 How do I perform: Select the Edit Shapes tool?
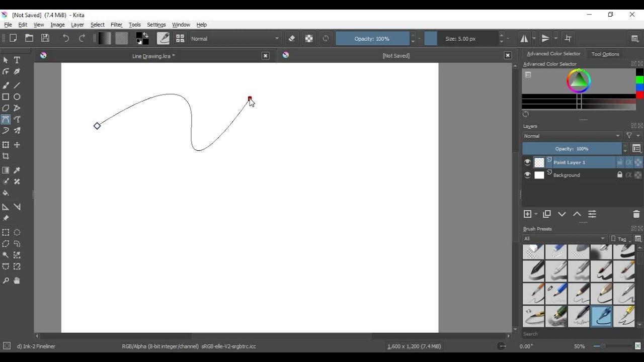click(6, 71)
